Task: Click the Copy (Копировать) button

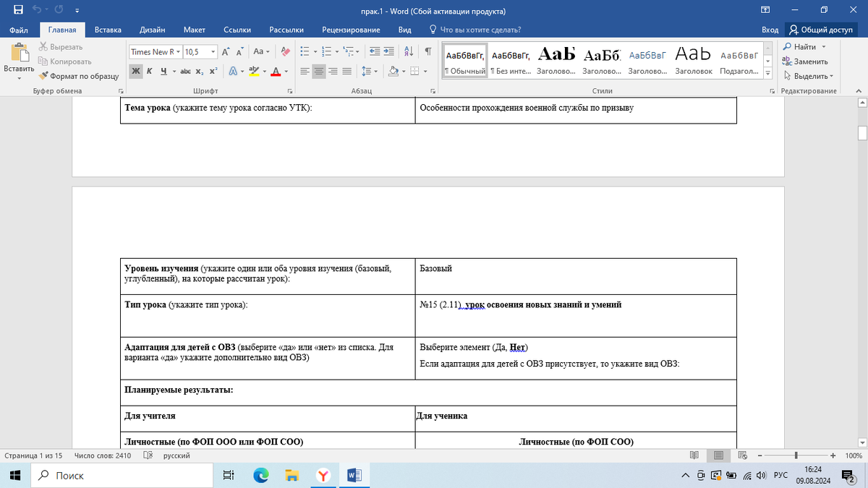Action: (65, 61)
